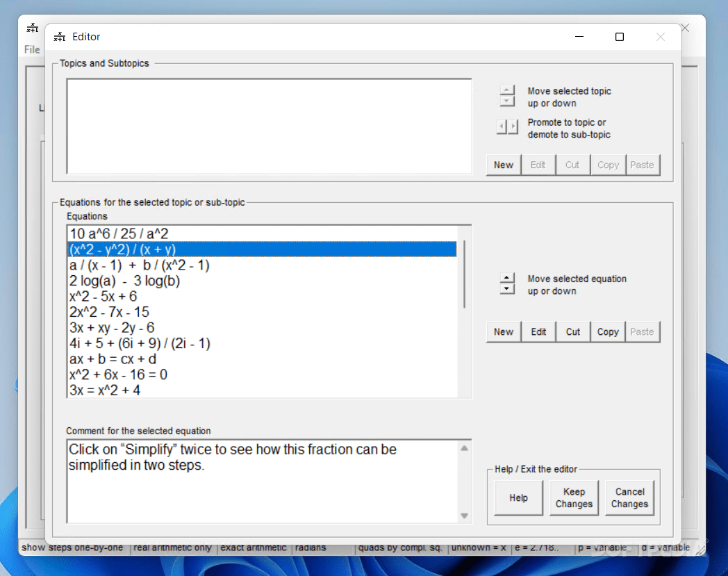Viewport: 728px width, 576px height.
Task: Click 'exact arithmetic' status entry
Action: click(254, 548)
